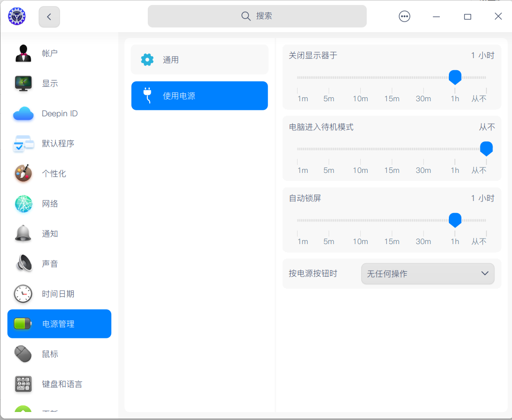Select the 网络 network globe icon

coord(22,203)
